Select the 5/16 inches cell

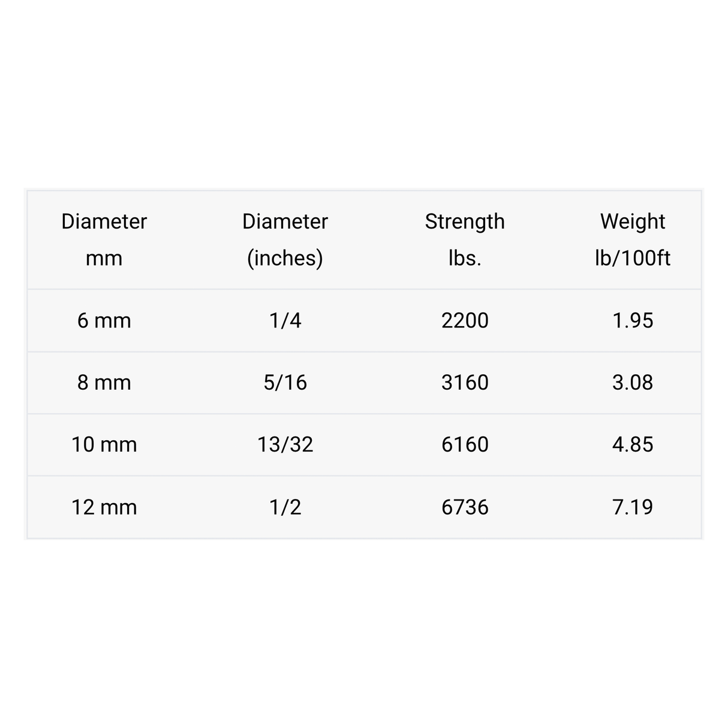(285, 383)
